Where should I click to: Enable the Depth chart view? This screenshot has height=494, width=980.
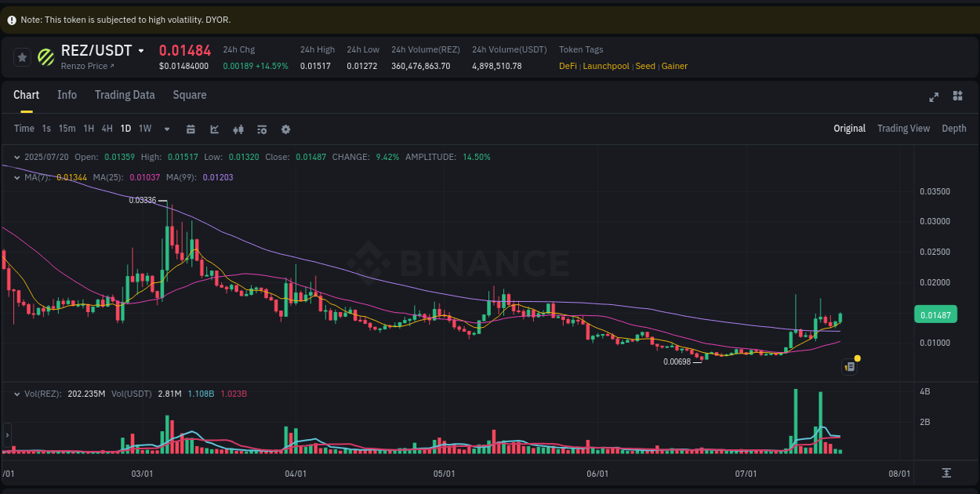tap(954, 128)
